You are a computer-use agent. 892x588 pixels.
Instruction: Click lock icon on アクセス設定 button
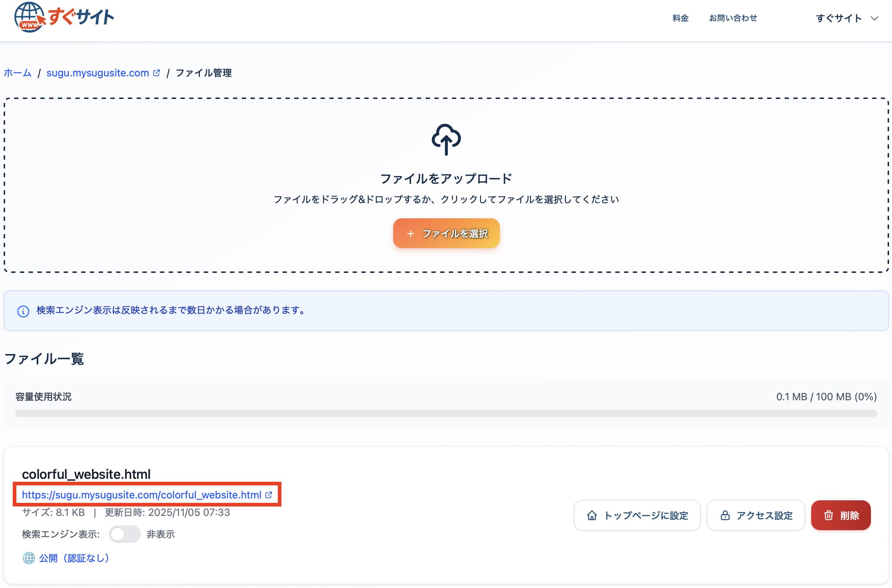(725, 515)
